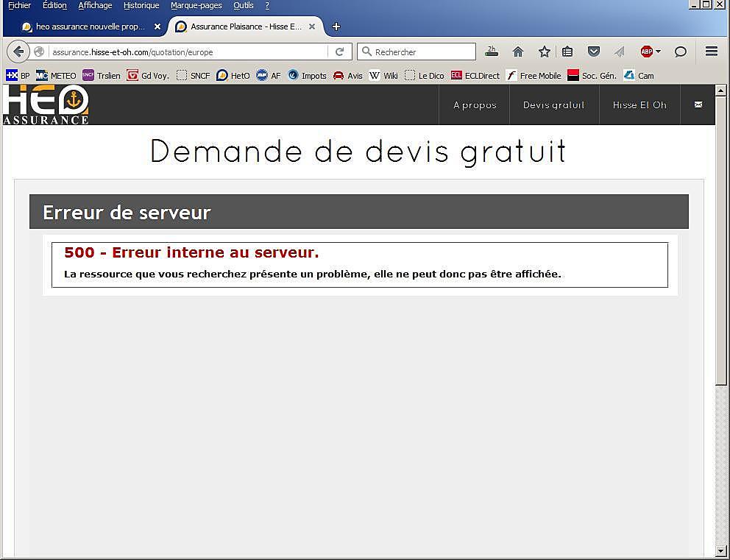Go to Devis gratuit

coord(554,104)
